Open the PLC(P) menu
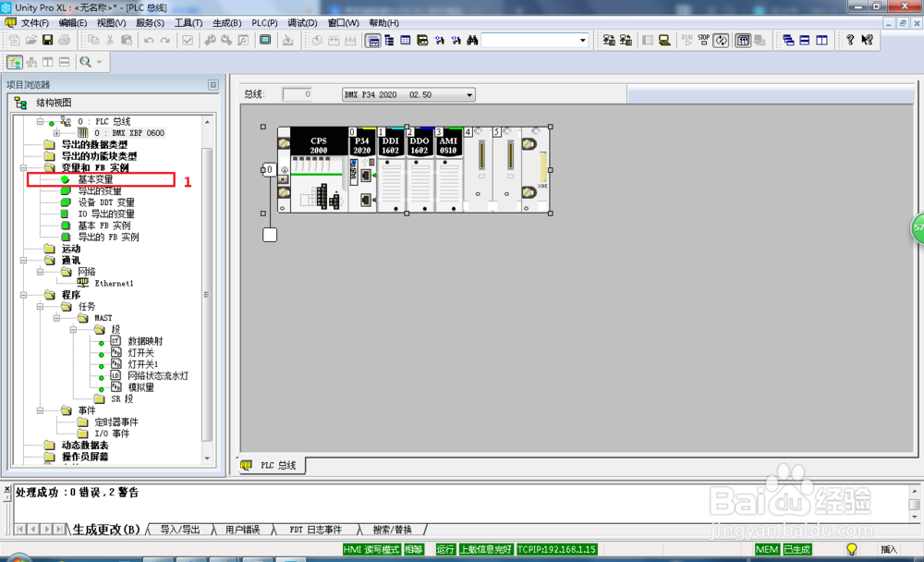 [264, 23]
